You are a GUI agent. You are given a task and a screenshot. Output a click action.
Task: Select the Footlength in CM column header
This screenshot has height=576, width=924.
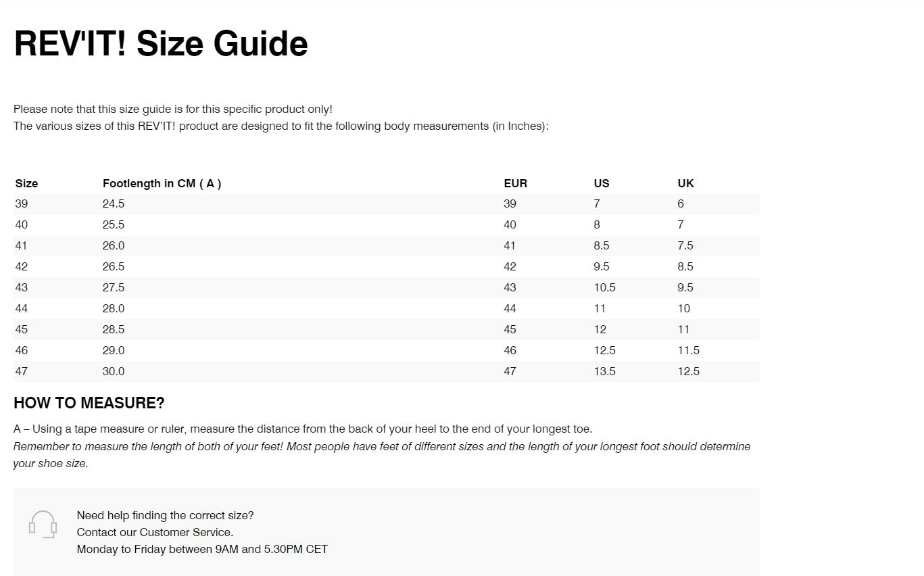tap(162, 183)
